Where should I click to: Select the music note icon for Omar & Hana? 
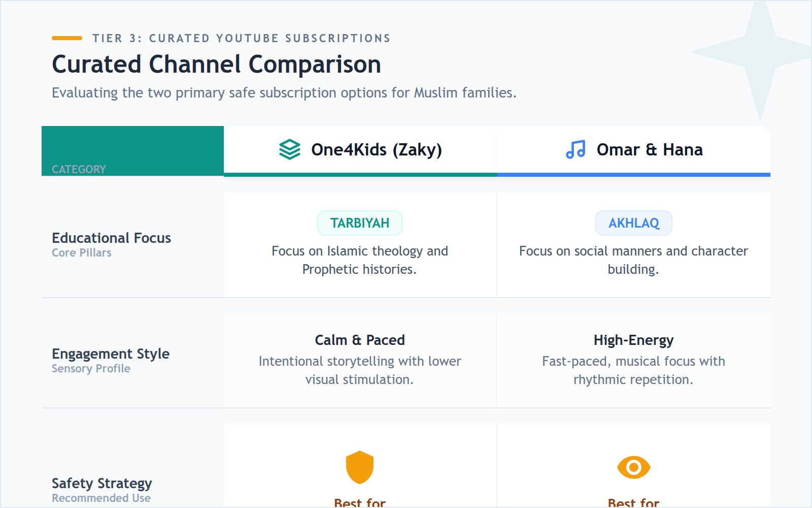(x=575, y=149)
